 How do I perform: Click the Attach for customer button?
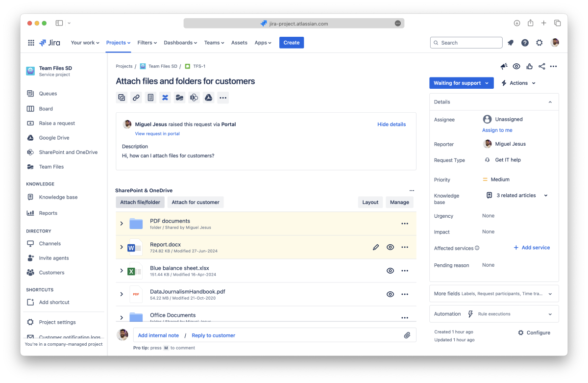[195, 202]
